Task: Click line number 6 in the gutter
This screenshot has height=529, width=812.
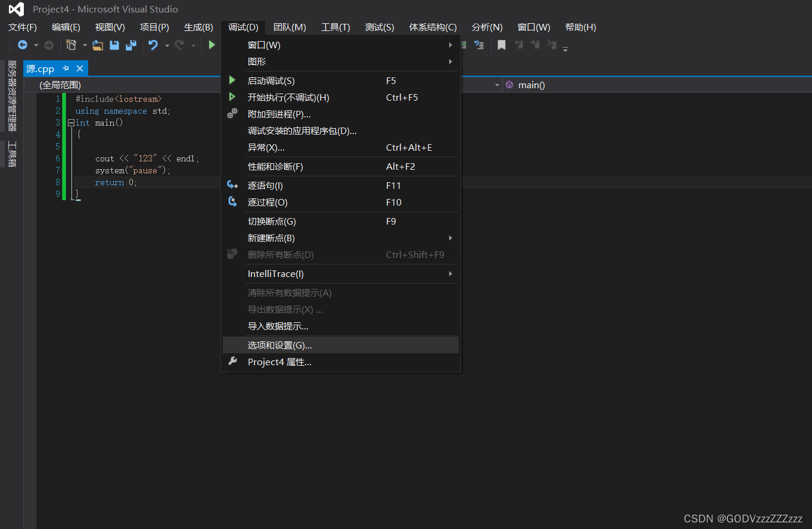Action: pyautogui.click(x=58, y=158)
